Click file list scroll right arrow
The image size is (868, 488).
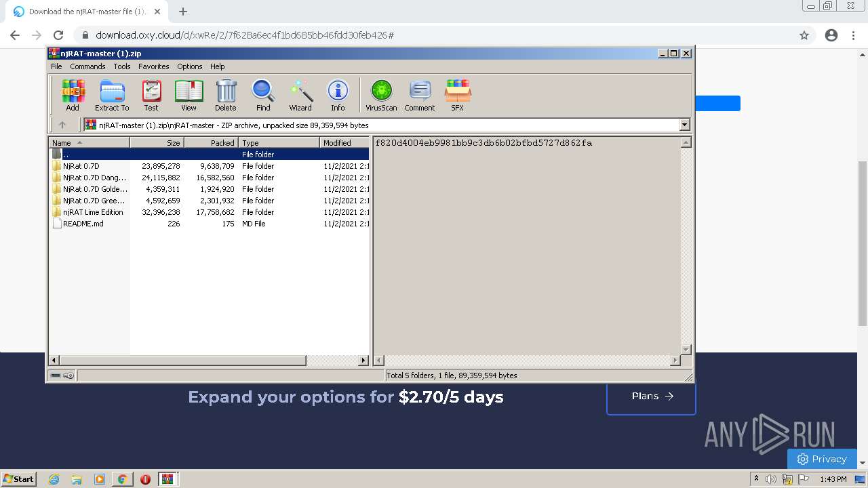point(363,361)
